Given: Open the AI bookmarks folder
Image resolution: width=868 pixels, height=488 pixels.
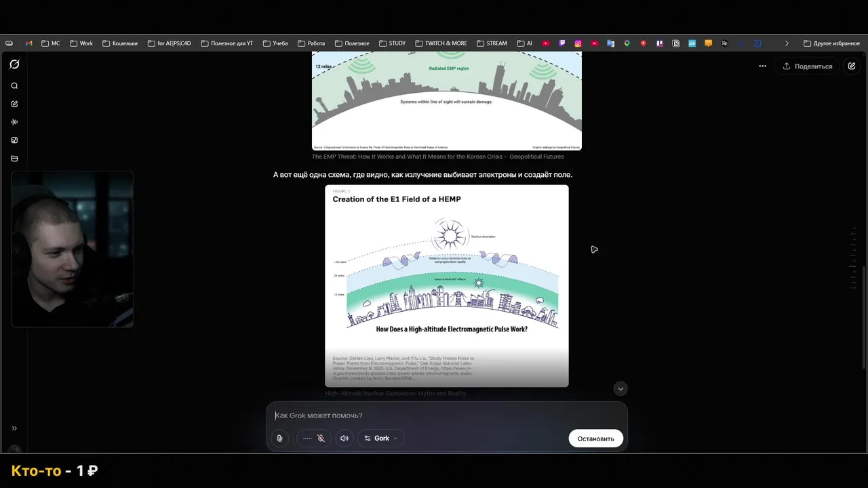Looking at the screenshot, I should (x=525, y=43).
